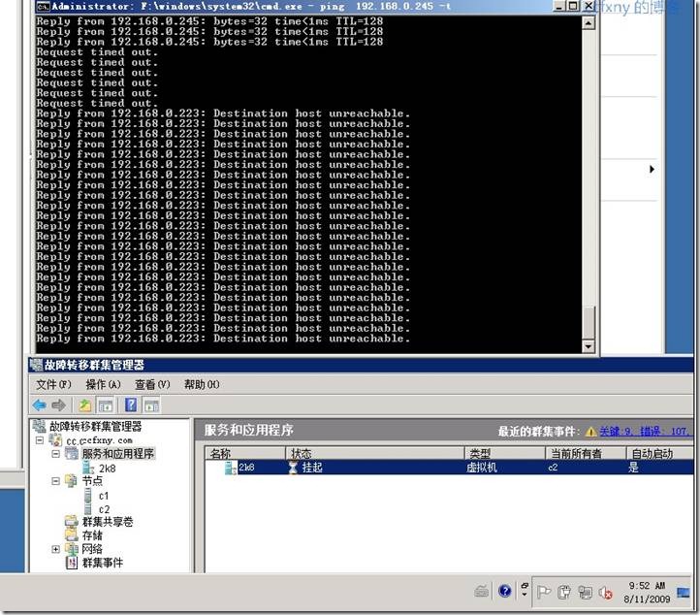Click the black right-pointing arrow in background window
This screenshot has width=700, height=615.
pos(652,169)
